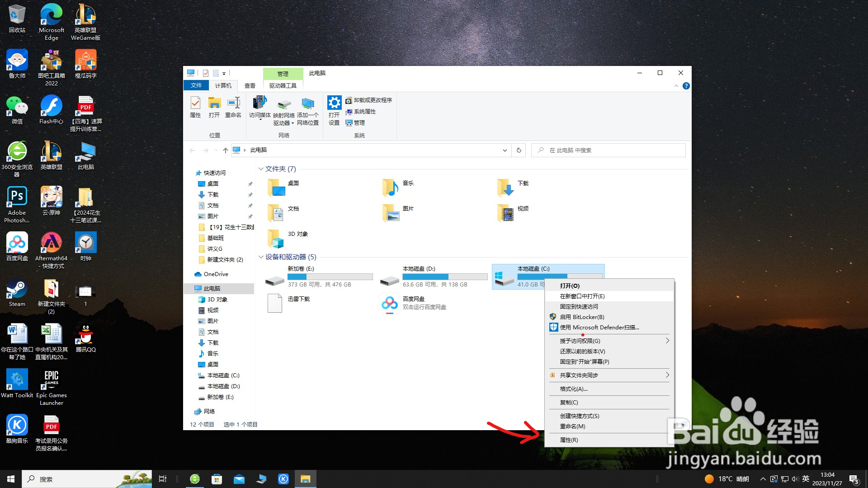The image size is (868, 488).
Task: Collapse the Devices and drives (5) group
Action: tap(261, 257)
